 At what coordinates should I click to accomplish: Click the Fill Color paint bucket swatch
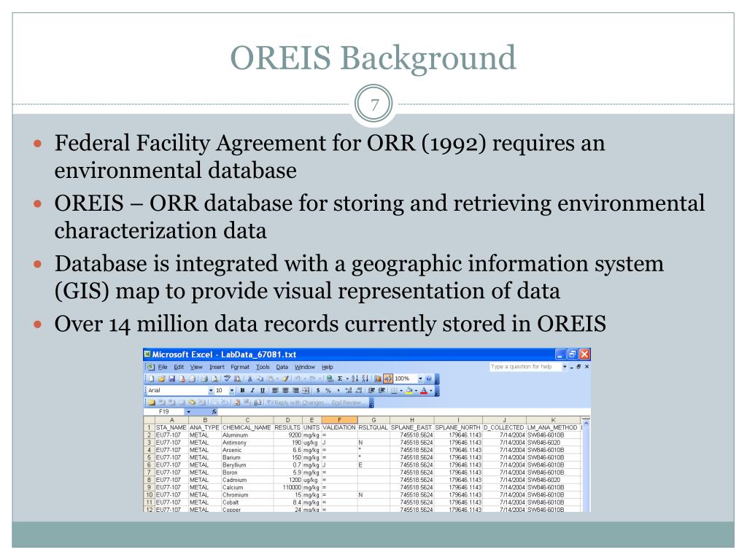(x=409, y=390)
